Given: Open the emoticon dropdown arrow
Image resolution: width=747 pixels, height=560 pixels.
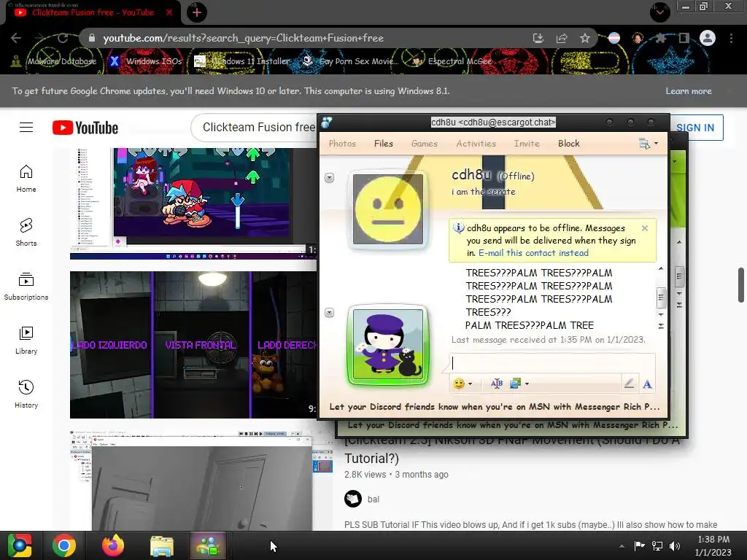Looking at the screenshot, I should pyautogui.click(x=471, y=384).
